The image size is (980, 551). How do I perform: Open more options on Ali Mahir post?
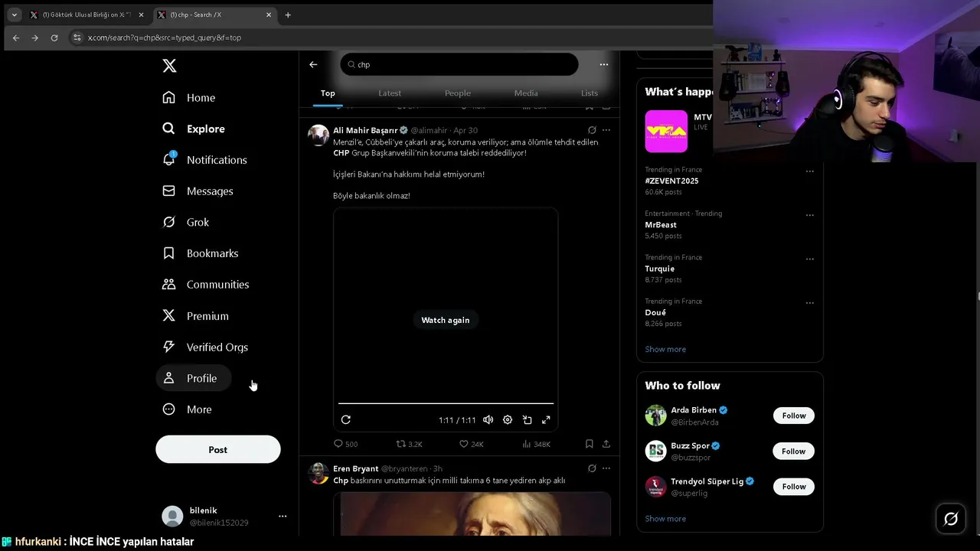tap(606, 130)
